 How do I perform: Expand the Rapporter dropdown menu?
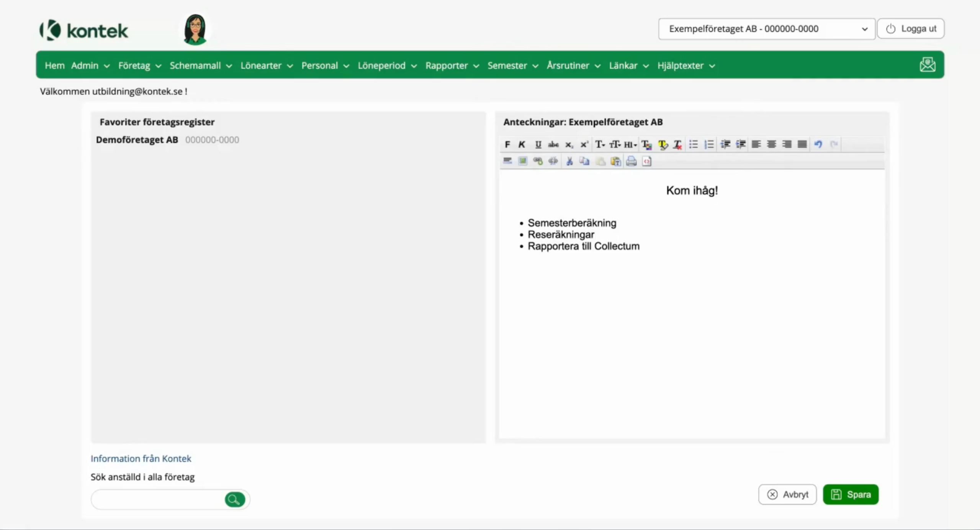[452, 66]
